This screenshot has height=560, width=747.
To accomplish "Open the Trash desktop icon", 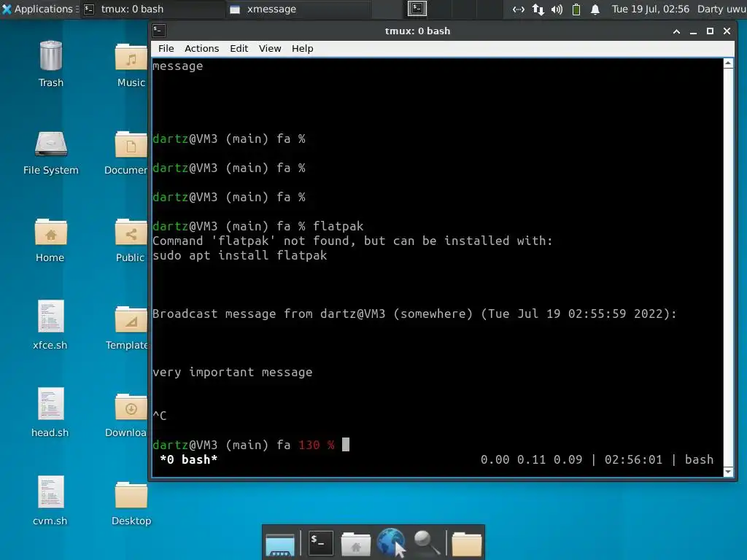I will (50, 56).
